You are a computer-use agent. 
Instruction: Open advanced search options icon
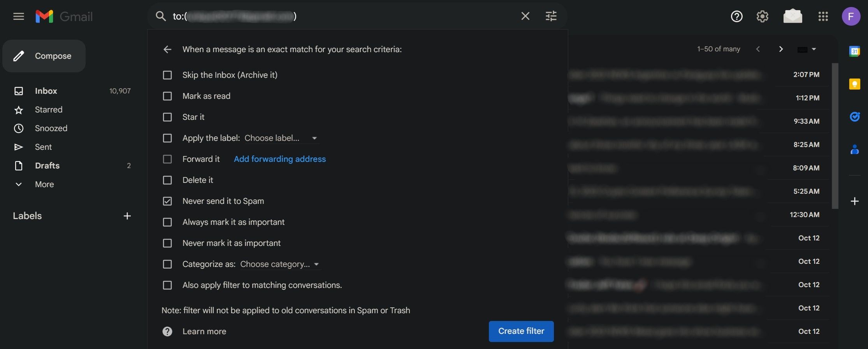coord(551,16)
